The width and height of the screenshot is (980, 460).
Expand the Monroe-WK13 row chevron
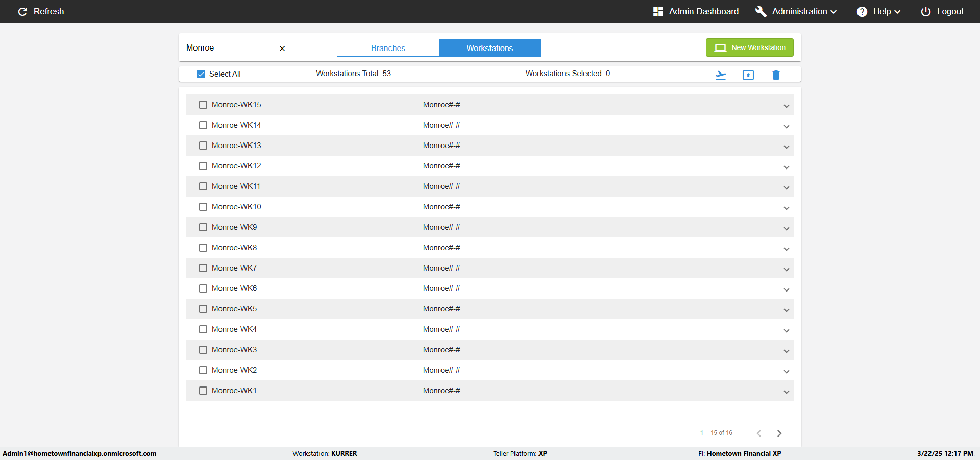pyautogui.click(x=787, y=147)
